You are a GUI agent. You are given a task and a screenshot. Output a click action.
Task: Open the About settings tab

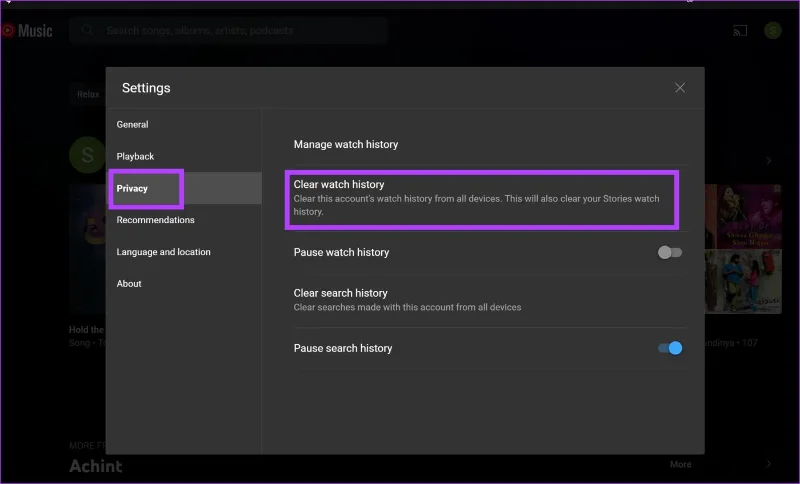[129, 284]
